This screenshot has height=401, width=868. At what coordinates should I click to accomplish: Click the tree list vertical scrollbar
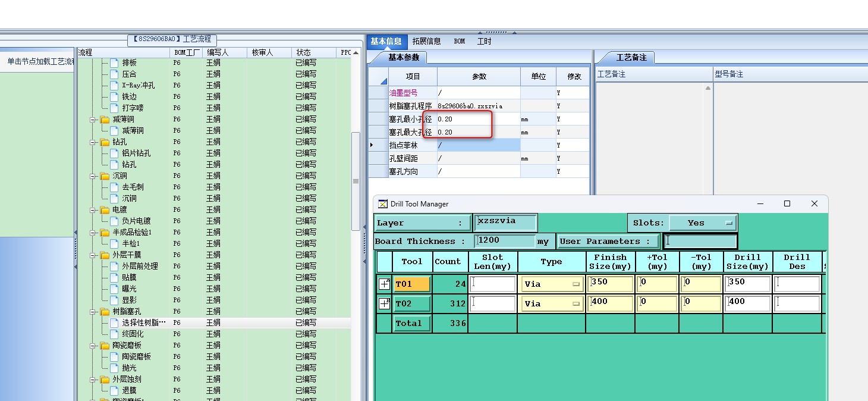tap(356, 181)
